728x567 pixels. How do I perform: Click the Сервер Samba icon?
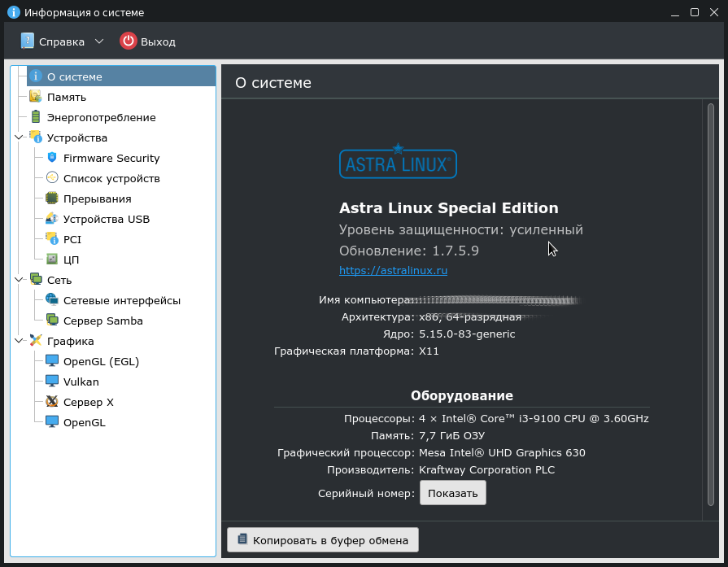(x=52, y=320)
